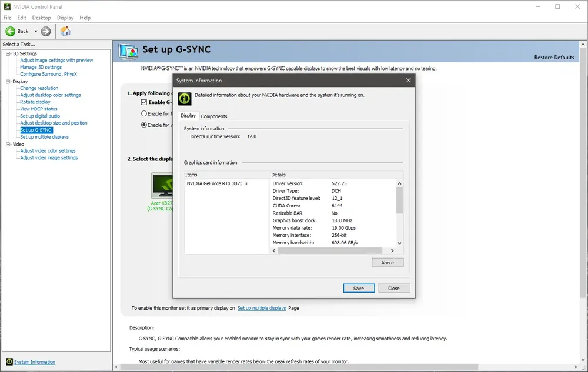Open Adjust desktop size and position
The width and height of the screenshot is (588, 372).
pyautogui.click(x=54, y=123)
